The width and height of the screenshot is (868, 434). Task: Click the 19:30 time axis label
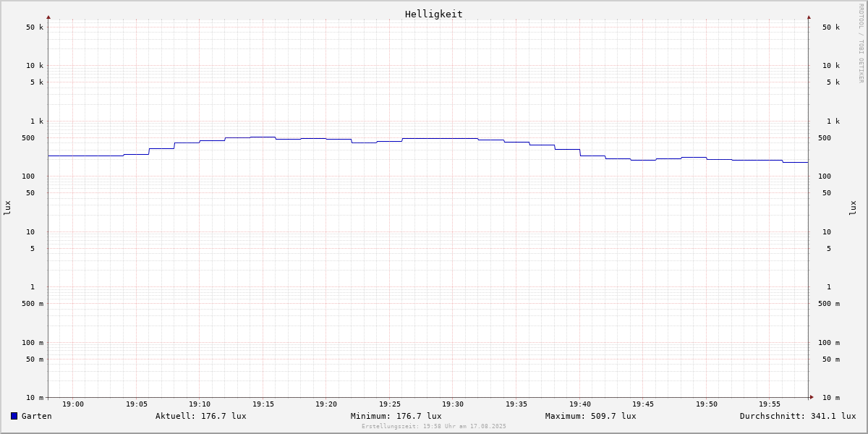[453, 404]
